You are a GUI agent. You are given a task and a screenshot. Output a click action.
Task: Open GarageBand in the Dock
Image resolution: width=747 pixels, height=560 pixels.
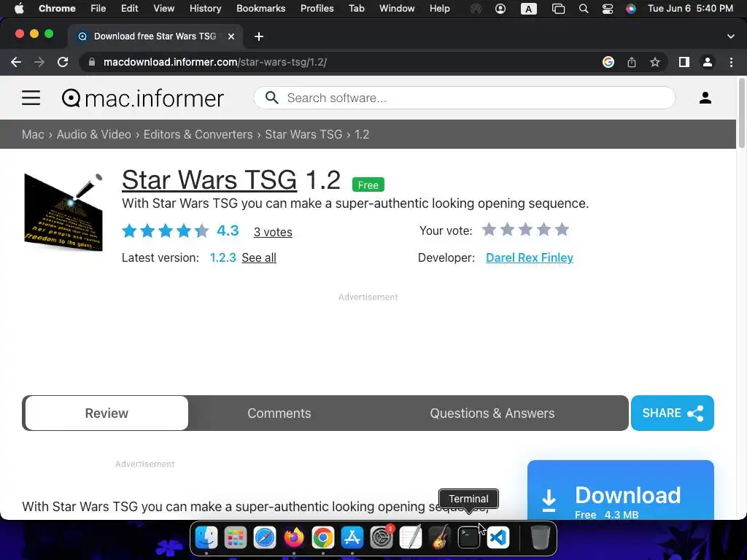[x=440, y=537]
